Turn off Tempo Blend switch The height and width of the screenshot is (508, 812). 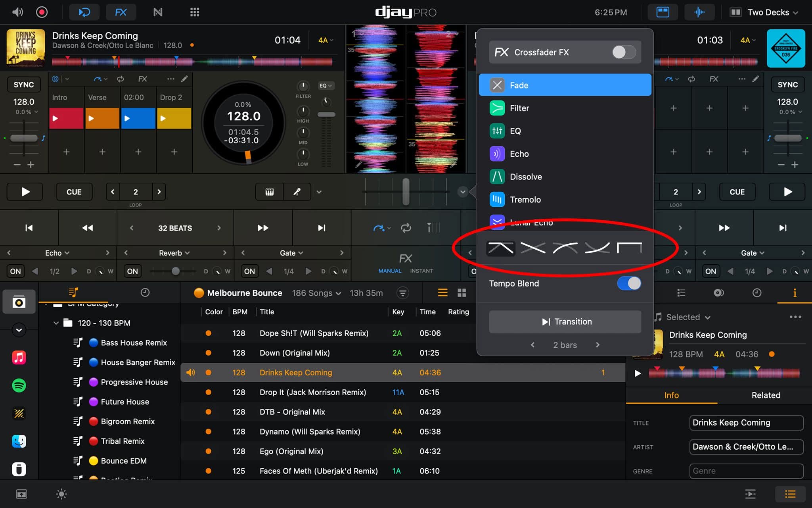click(x=629, y=283)
